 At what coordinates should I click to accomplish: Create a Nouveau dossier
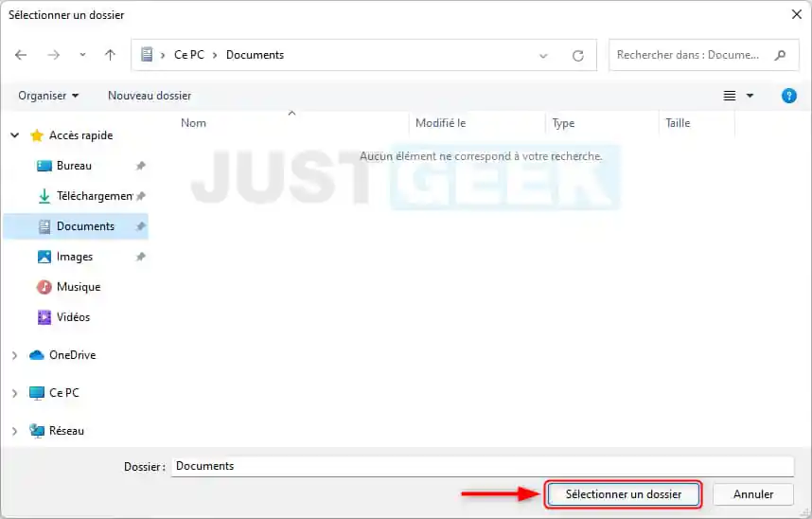[x=150, y=96]
